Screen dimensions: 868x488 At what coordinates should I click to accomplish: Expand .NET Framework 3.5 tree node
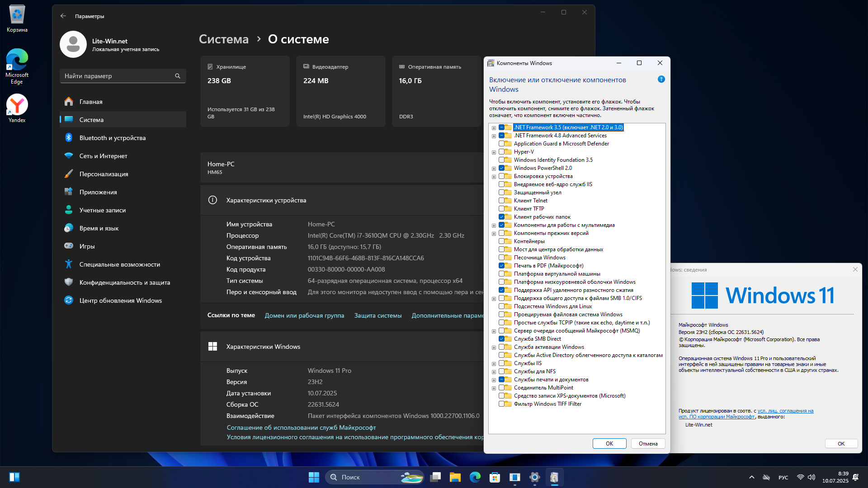tap(494, 128)
